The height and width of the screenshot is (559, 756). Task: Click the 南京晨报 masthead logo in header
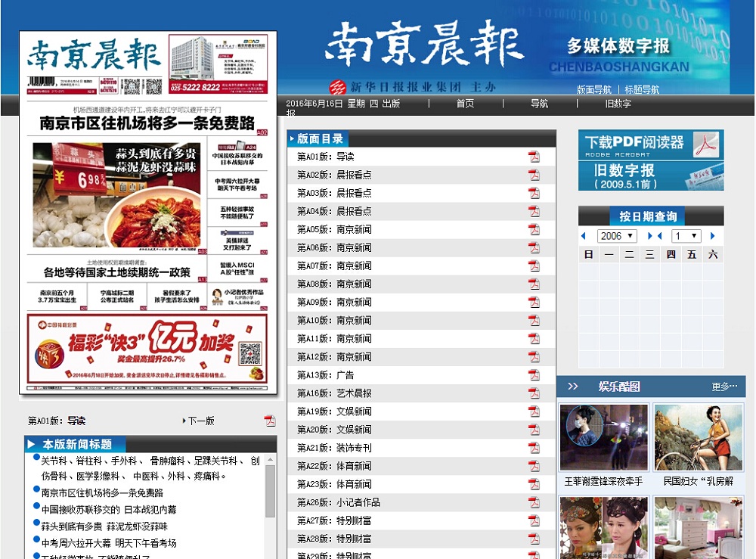(424, 45)
